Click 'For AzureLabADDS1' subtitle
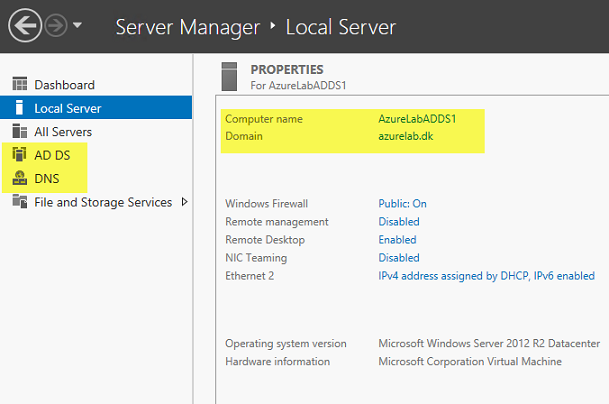609x404 pixels. 298,85
